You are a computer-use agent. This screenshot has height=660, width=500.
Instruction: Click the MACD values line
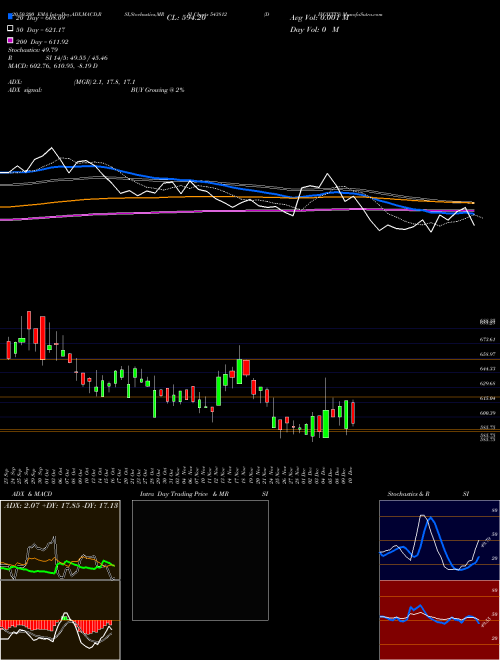53,66
